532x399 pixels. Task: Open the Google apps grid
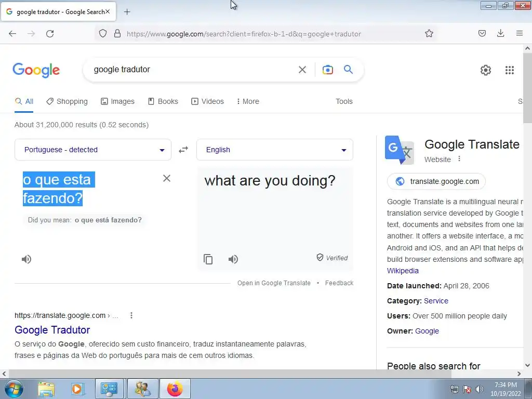pos(510,70)
